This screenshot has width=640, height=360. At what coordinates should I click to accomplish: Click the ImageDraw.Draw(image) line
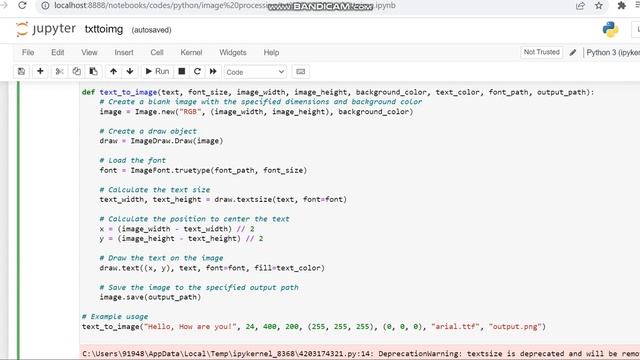click(x=161, y=141)
